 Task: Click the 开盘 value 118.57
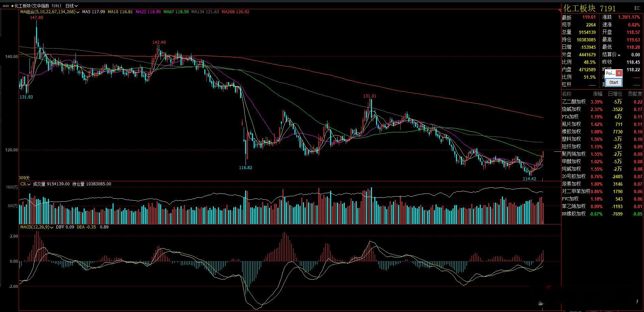click(x=633, y=32)
